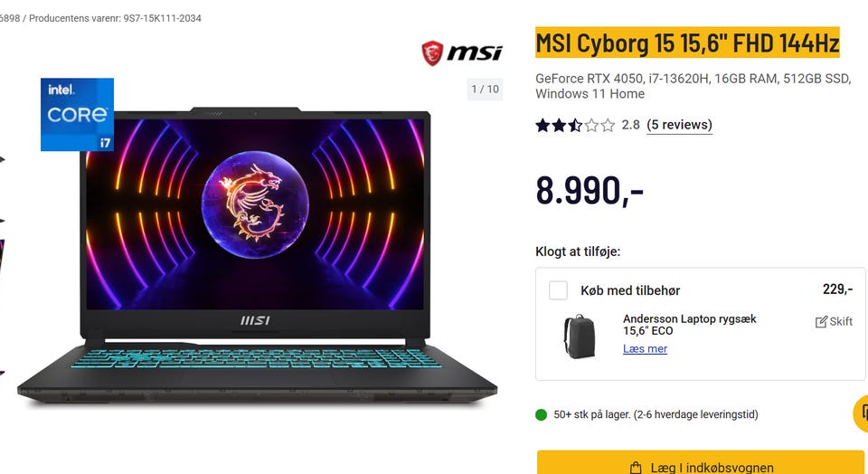Click the green stock status dot
868x474 pixels.
click(542, 414)
